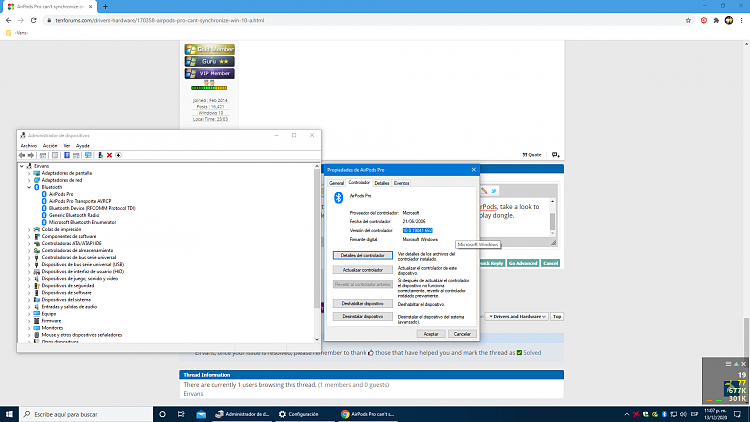Show hidden system tray icons
This screenshot has height=422, width=750.
point(627,414)
